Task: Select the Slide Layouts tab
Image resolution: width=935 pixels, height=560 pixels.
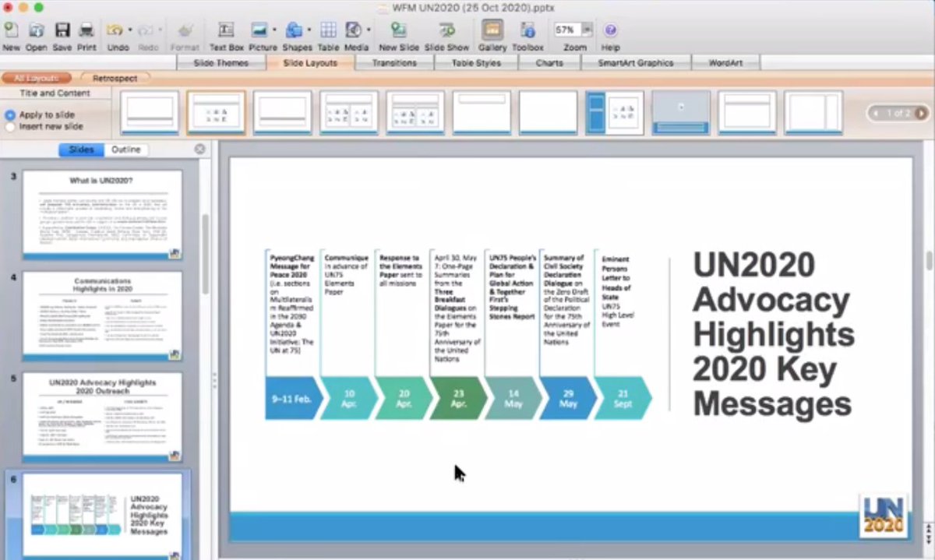Action: pyautogui.click(x=310, y=63)
